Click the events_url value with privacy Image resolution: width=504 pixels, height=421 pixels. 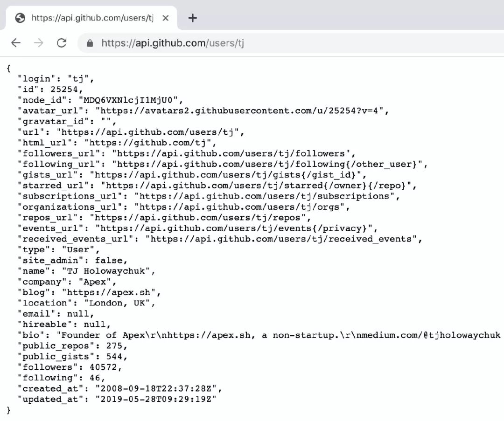pos(234,228)
